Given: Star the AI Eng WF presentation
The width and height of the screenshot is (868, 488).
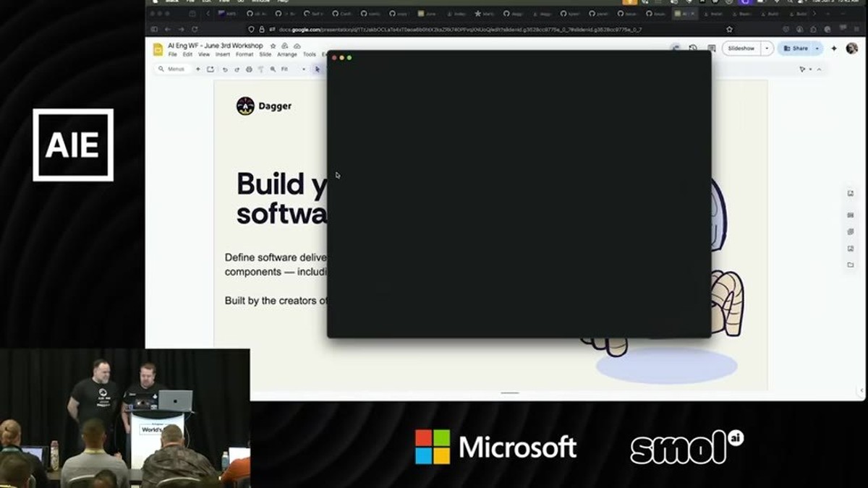Looking at the screenshot, I should coord(273,46).
